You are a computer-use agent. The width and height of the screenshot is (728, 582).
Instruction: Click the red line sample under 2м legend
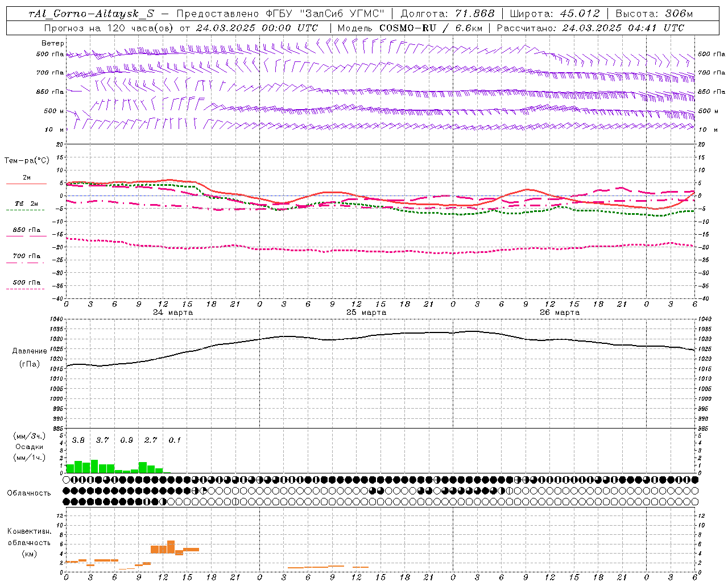pyautogui.click(x=26, y=184)
